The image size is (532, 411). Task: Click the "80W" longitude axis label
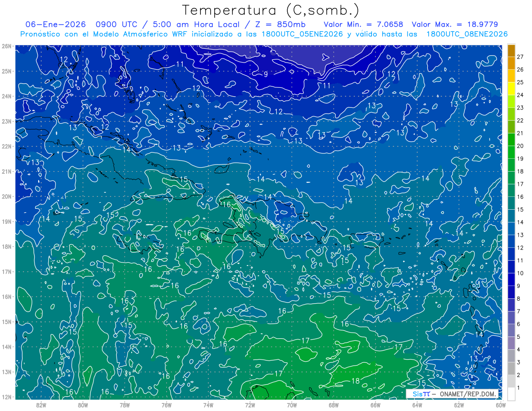point(82,405)
